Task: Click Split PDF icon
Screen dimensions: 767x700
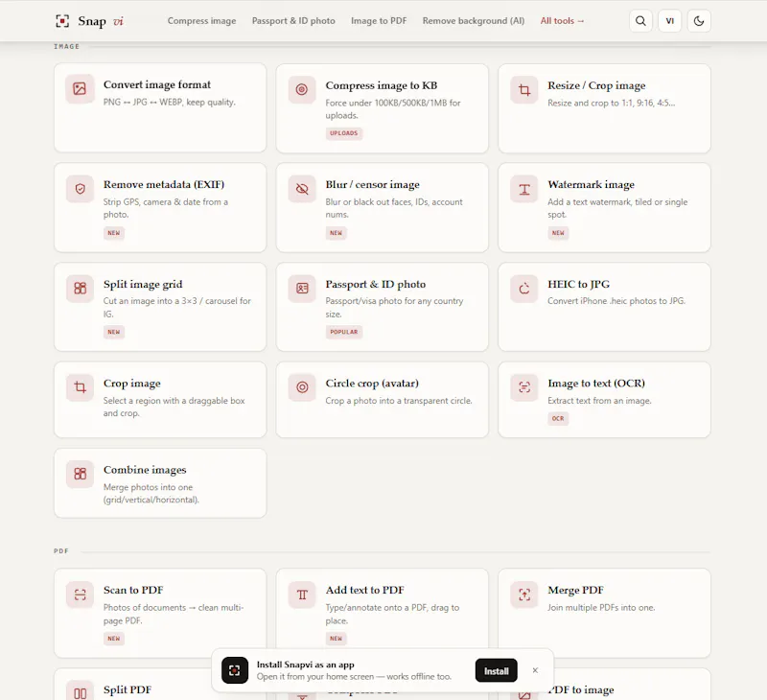Action: (80, 692)
